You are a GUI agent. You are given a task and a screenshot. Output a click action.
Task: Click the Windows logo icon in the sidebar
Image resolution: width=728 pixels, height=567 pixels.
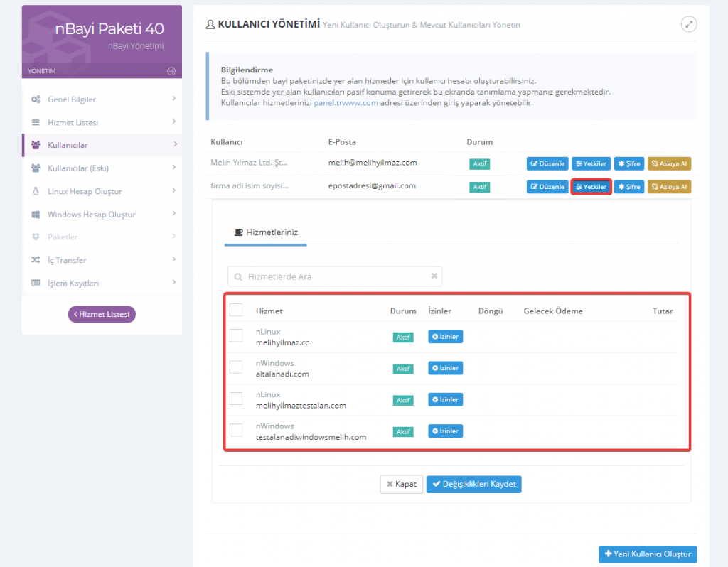coord(36,215)
